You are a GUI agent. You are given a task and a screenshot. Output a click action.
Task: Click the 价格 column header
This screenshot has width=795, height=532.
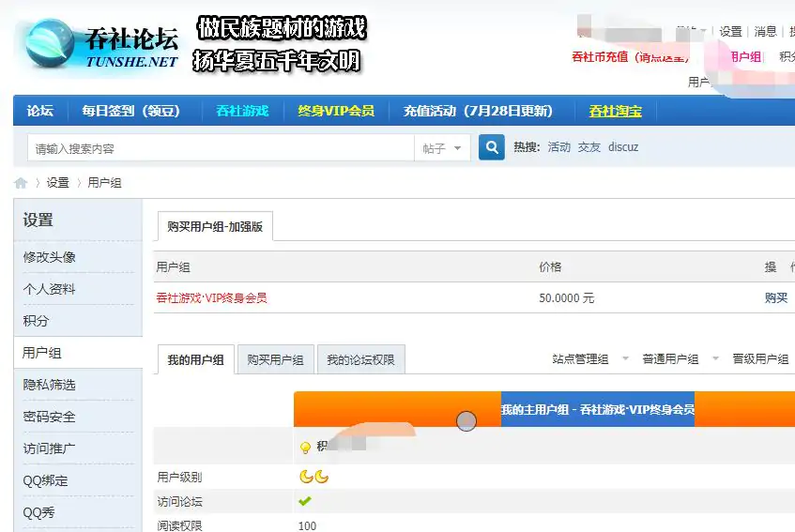tap(550, 267)
